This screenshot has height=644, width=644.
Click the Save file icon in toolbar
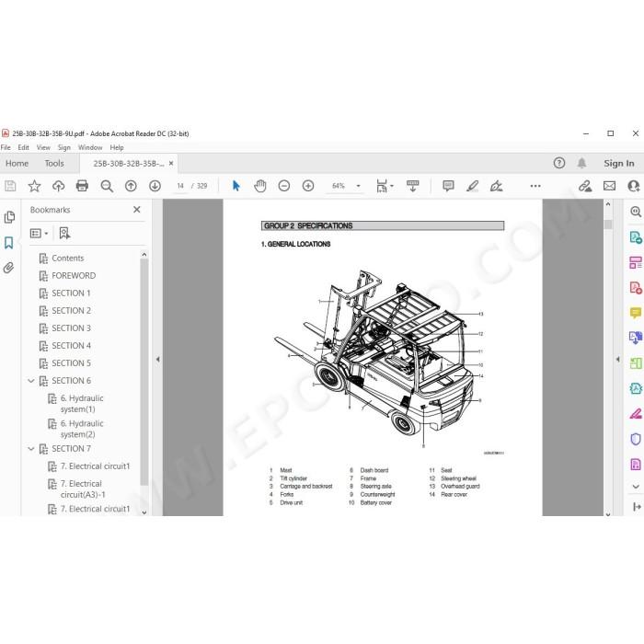coord(10,186)
